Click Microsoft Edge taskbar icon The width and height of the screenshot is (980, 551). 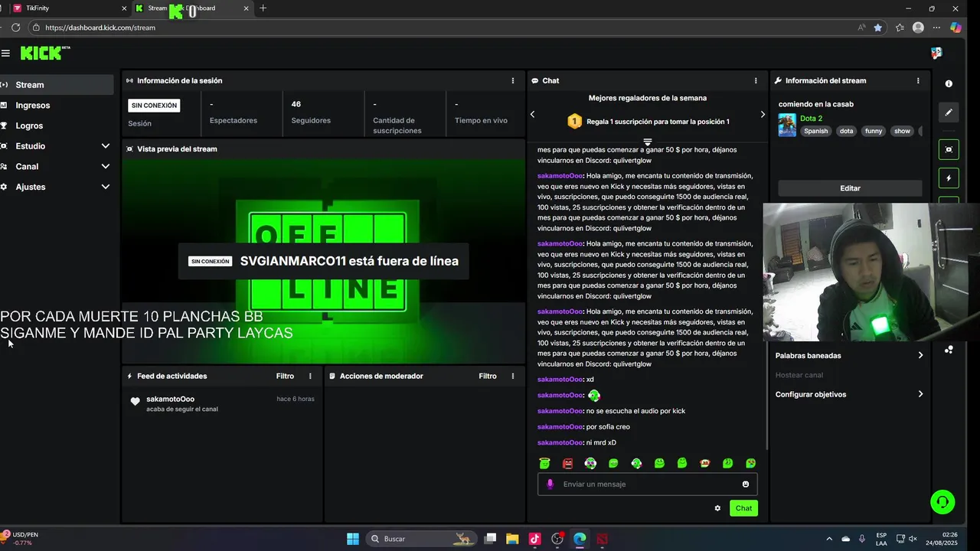[580, 539]
